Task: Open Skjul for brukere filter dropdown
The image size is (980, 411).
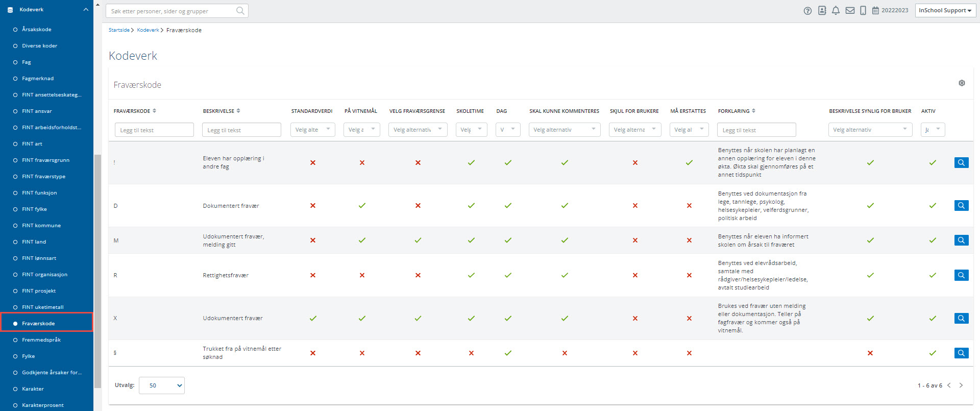Action: pos(635,130)
